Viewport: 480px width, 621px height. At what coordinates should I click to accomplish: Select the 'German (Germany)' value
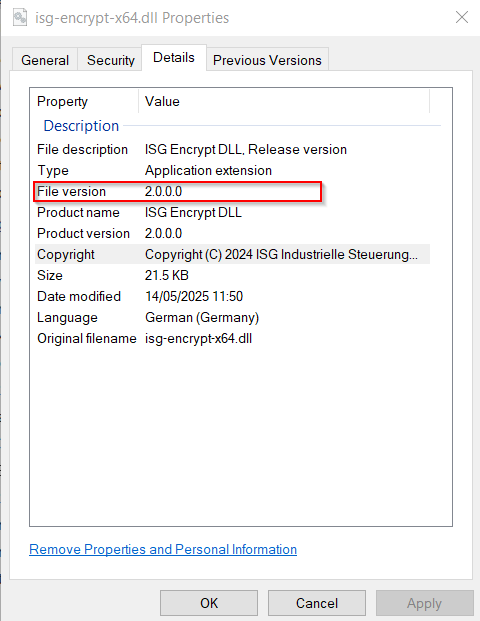(x=202, y=317)
